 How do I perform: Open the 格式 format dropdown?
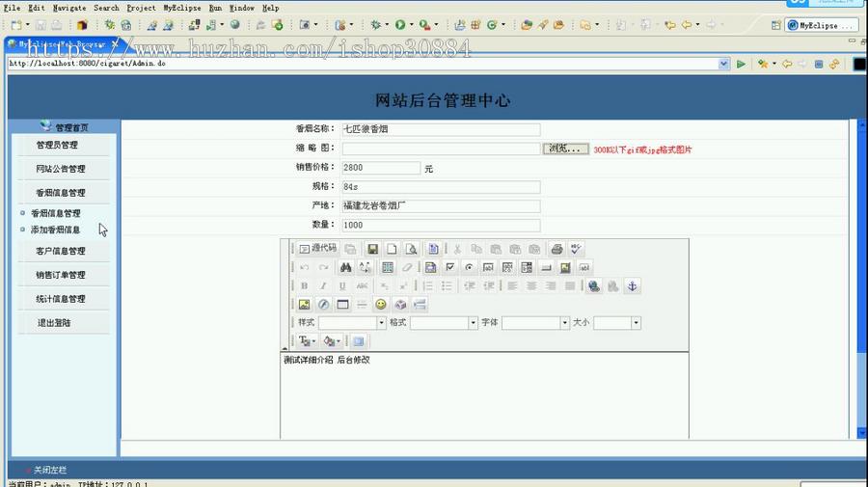point(444,323)
